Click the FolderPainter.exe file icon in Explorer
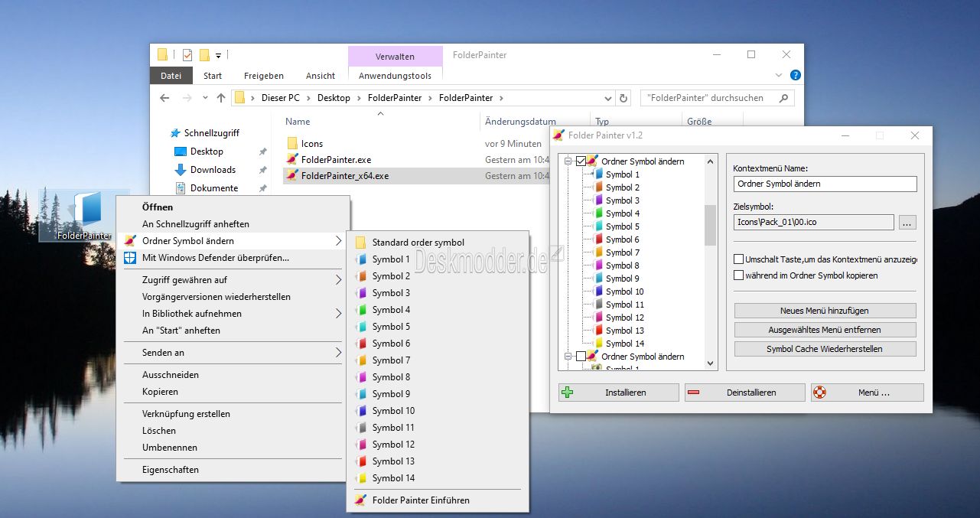This screenshot has height=518, width=980. click(292, 160)
